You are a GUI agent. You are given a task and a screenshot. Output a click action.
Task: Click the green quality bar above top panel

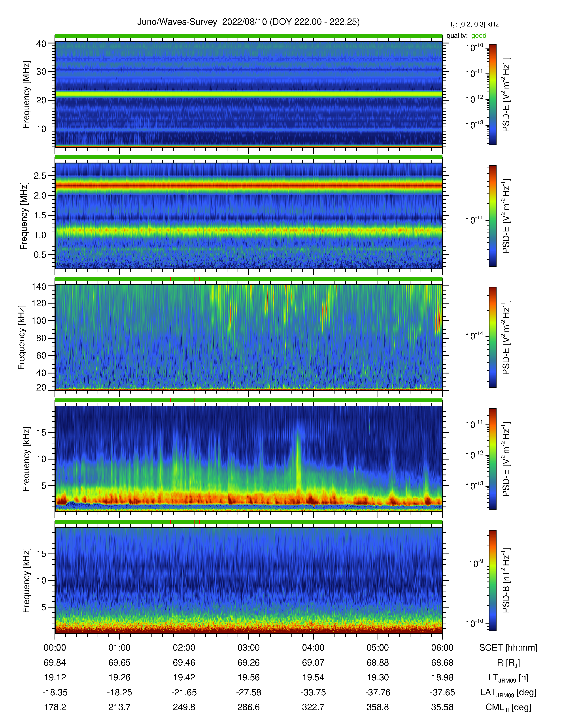coord(248,36)
